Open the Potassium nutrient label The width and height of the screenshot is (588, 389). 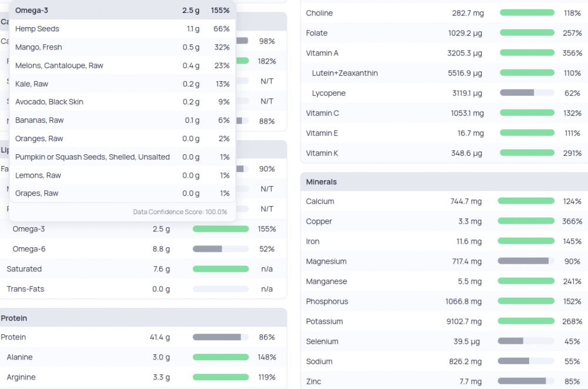pyautogui.click(x=325, y=321)
